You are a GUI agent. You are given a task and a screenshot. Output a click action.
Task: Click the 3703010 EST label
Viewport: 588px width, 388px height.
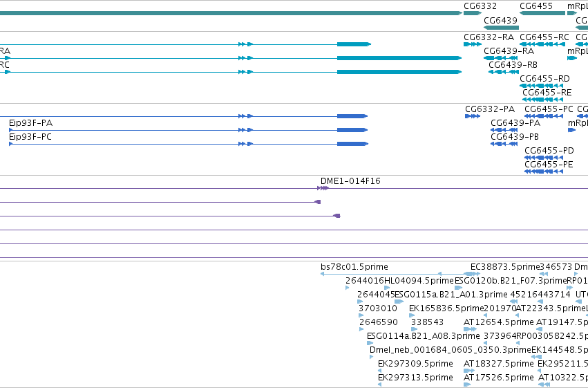378,308
